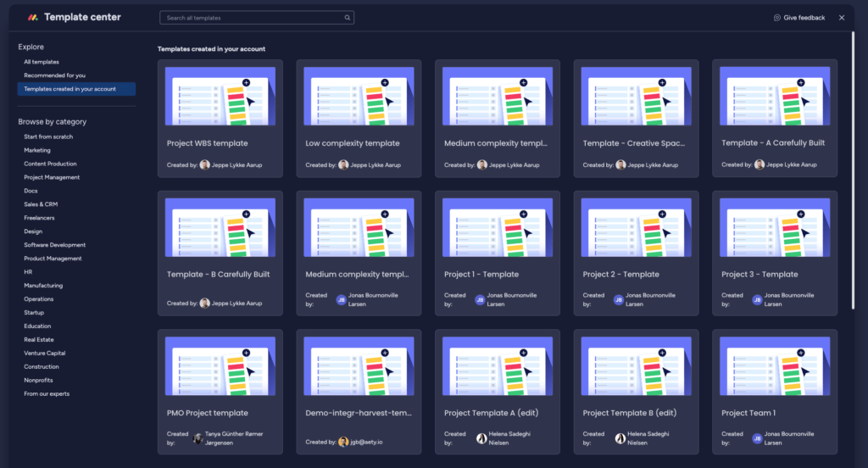Open the Manufacturing category
The image size is (868, 468).
43,285
